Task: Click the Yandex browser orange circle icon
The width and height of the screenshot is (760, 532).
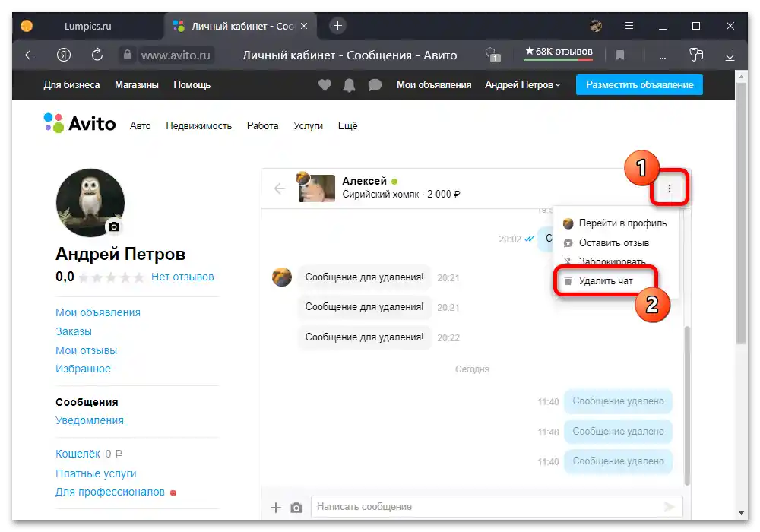Action: point(27,26)
